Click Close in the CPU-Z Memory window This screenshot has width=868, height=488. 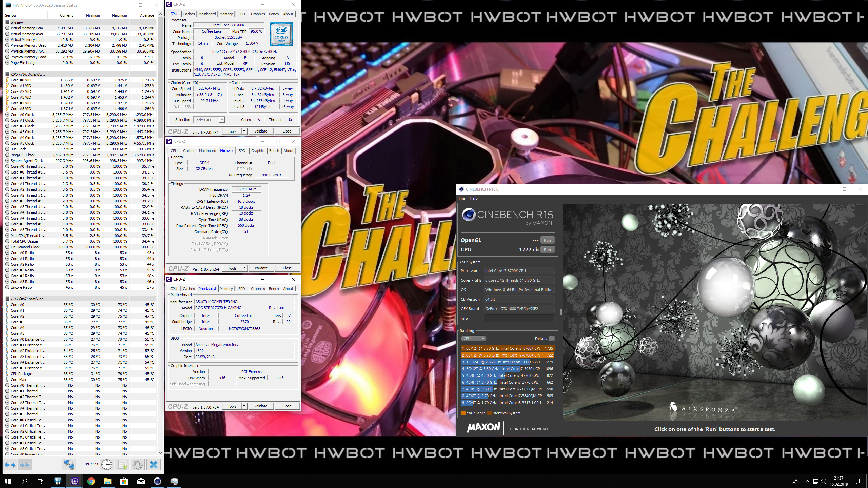coord(287,268)
